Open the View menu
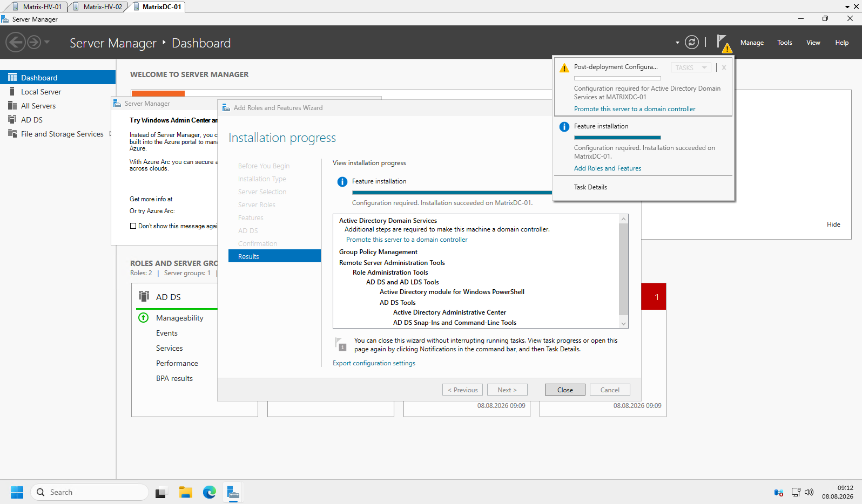 (813, 43)
